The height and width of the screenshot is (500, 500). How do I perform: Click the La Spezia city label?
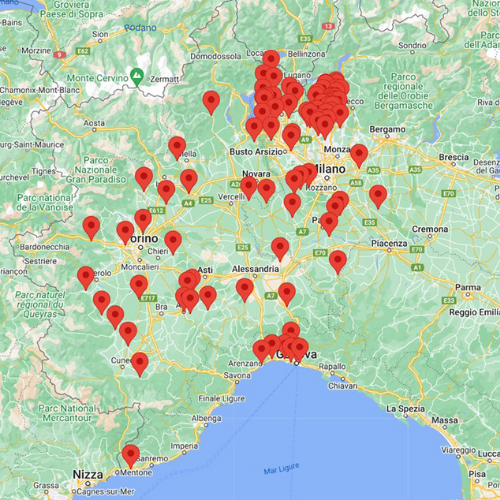(405, 409)
